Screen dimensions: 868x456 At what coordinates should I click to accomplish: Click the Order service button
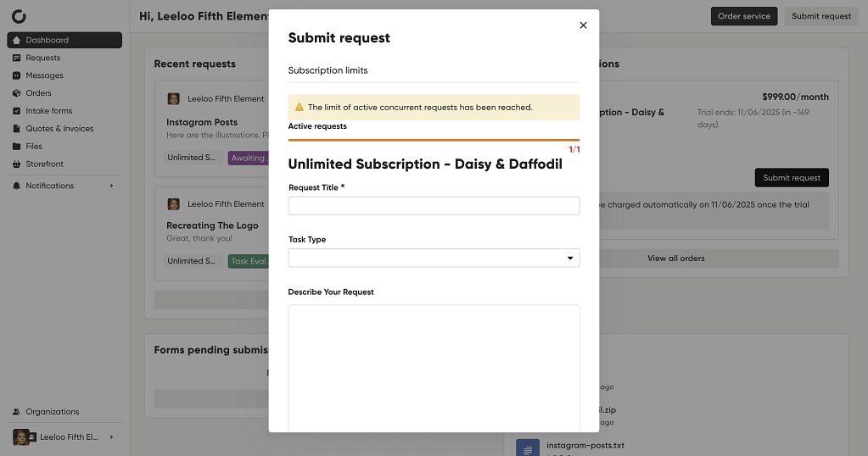[744, 16]
